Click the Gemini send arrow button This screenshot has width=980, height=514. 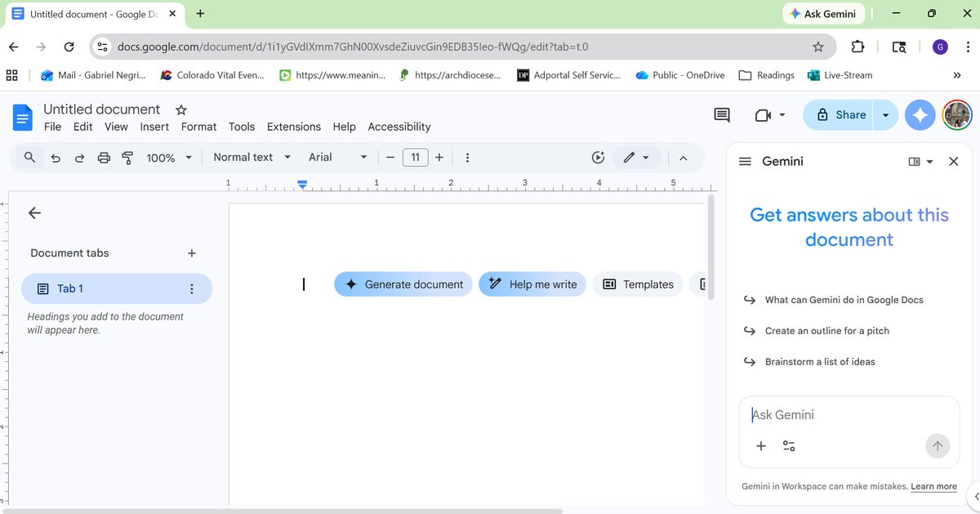[x=938, y=446]
